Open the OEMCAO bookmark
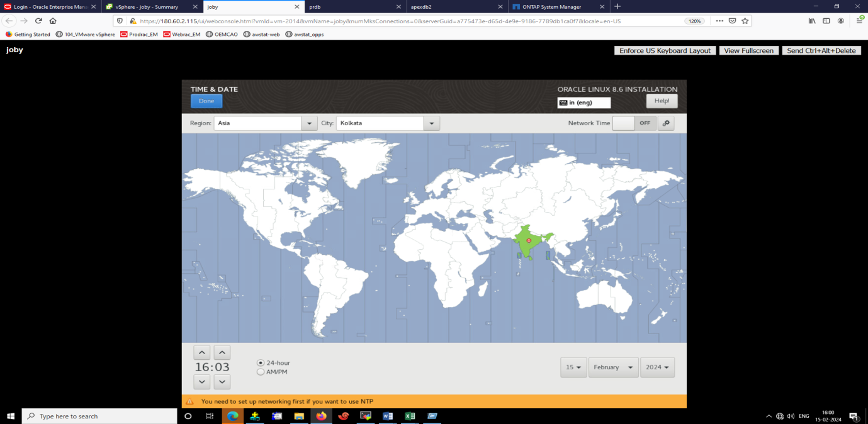 pyautogui.click(x=222, y=35)
